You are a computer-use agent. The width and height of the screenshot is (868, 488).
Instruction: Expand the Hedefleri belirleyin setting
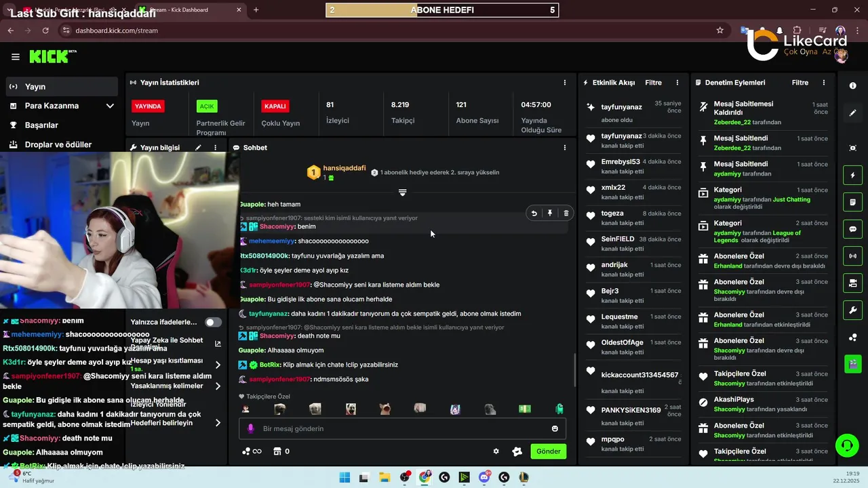pyautogui.click(x=218, y=422)
